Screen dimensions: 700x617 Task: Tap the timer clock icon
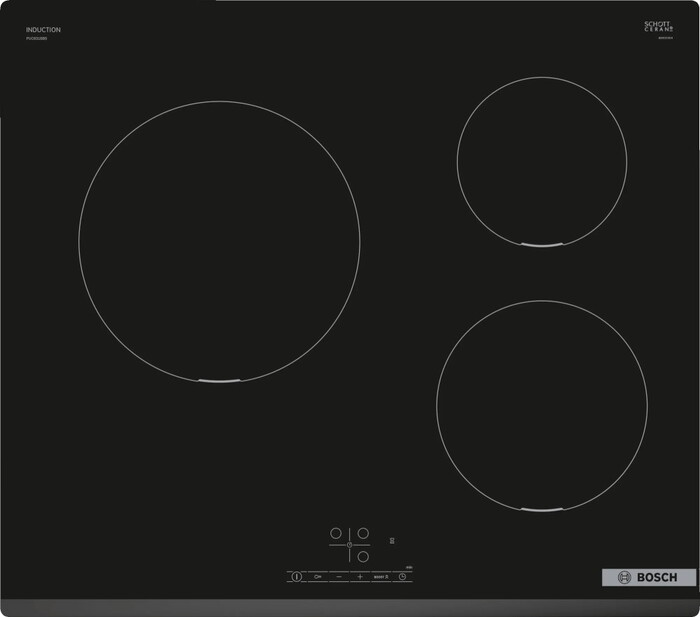point(403,577)
